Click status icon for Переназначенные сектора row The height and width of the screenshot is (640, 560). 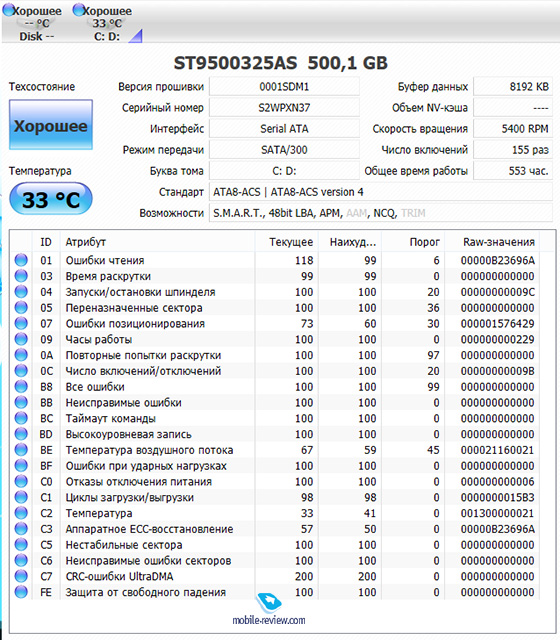coord(21,307)
